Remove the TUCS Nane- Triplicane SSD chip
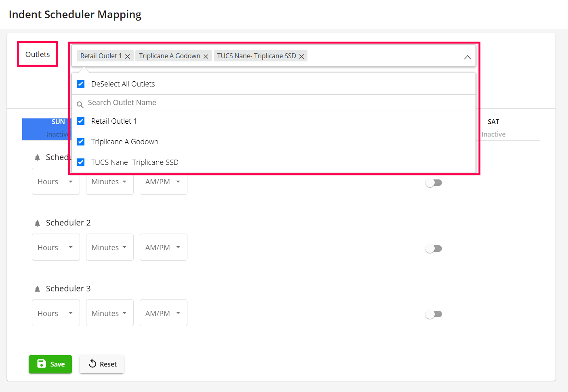 [x=301, y=57]
